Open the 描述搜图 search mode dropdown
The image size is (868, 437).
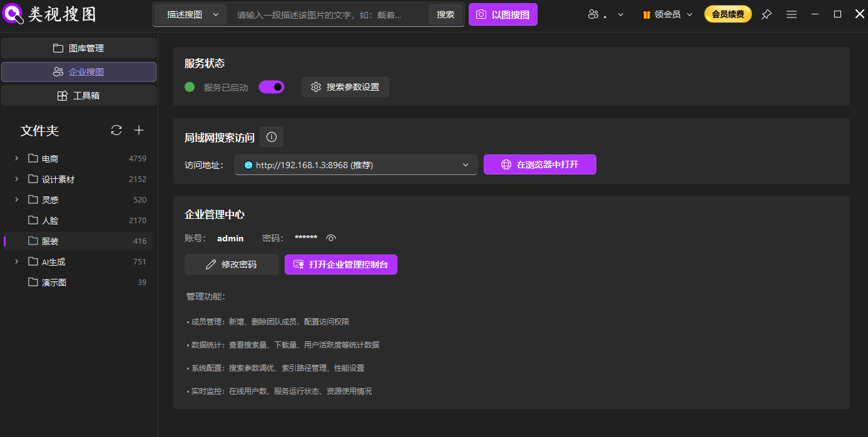coord(190,14)
